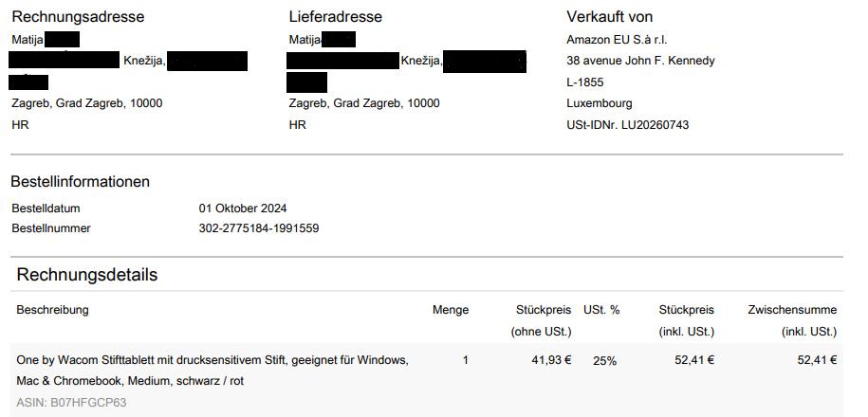The width and height of the screenshot is (868, 417).
Task: Select the USt-IDNr. LU20260743 text
Action: [627, 125]
